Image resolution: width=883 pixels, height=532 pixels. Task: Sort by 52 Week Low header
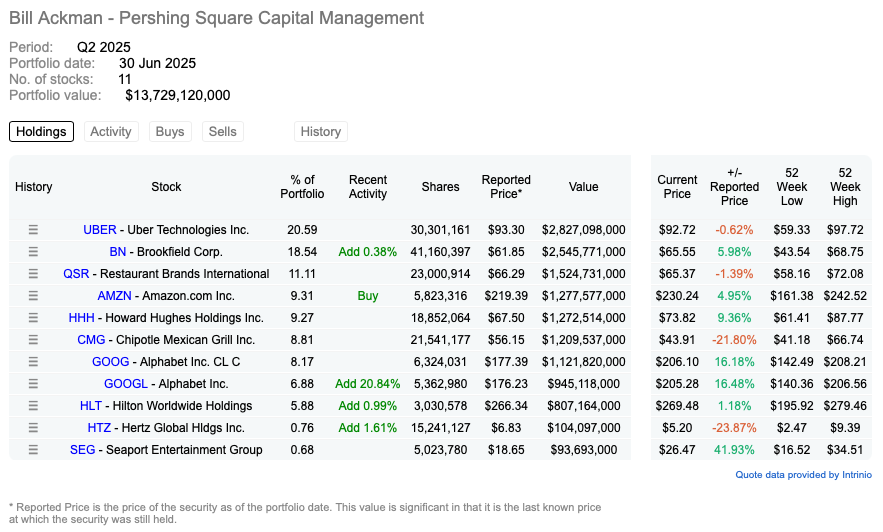pyautogui.click(x=792, y=187)
